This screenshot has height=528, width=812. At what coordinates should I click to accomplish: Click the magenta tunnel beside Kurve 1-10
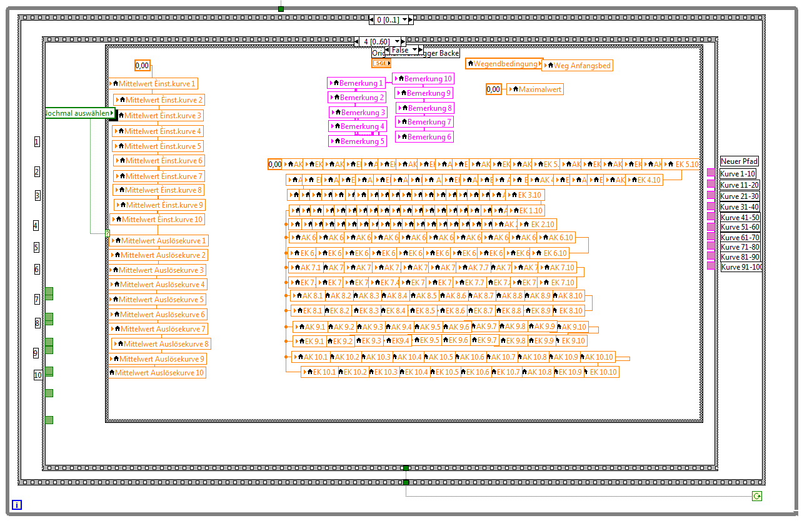[711, 173]
